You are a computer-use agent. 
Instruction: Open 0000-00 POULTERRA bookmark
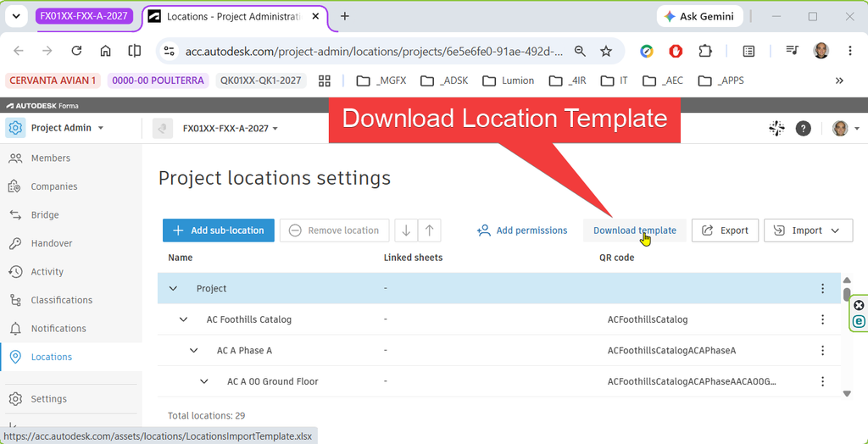click(x=158, y=80)
